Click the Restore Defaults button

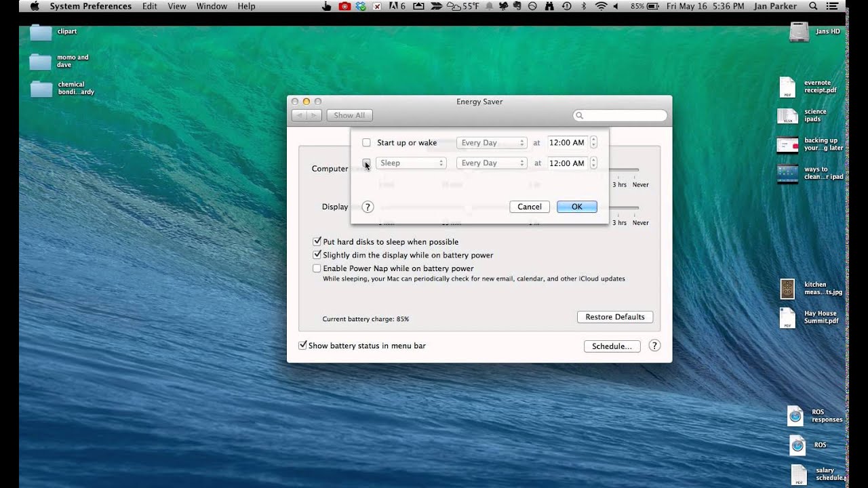(615, 317)
